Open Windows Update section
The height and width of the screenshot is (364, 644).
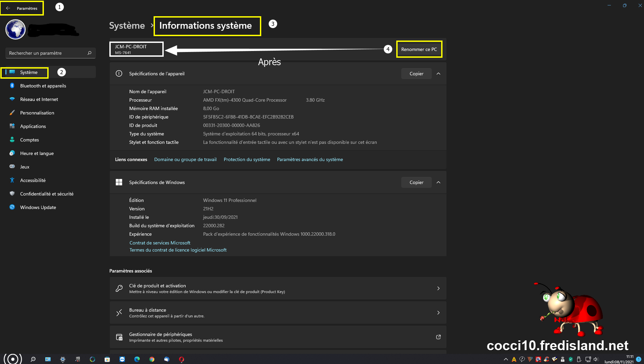38,207
